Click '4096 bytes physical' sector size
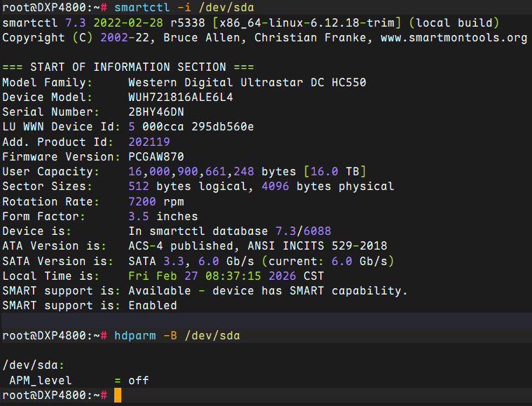The width and height of the screenshot is (532, 406). point(328,187)
